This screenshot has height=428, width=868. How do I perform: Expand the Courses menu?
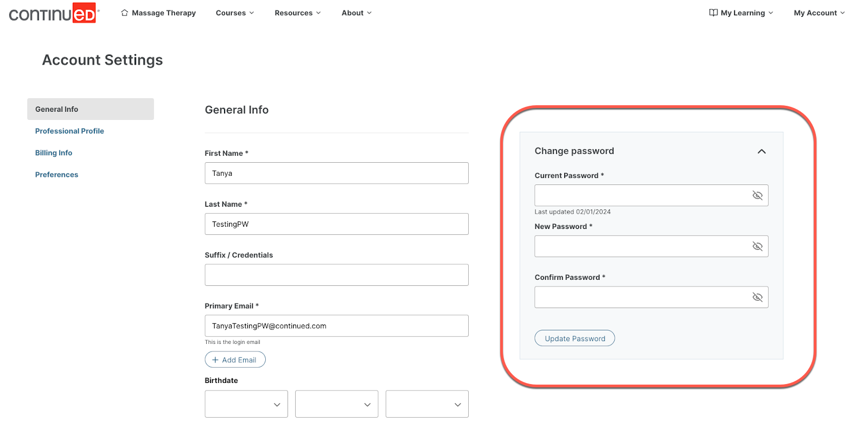tap(234, 13)
